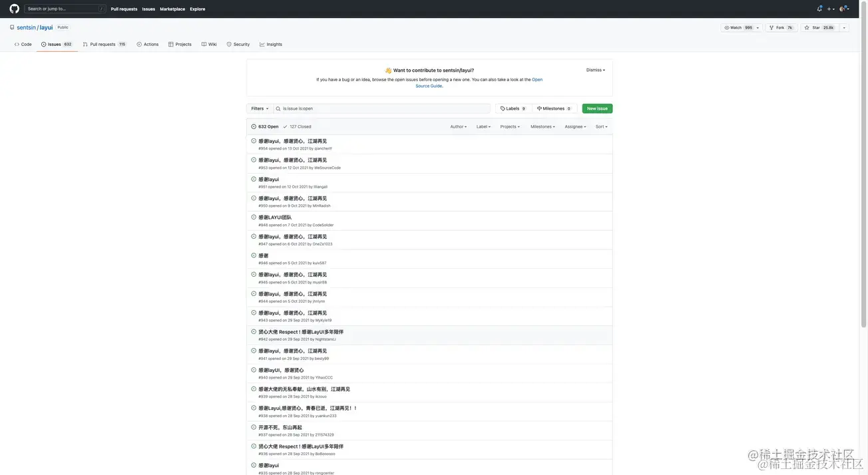Click the fork icon to fork layui
The width and height of the screenshot is (868, 475).
(770, 26)
